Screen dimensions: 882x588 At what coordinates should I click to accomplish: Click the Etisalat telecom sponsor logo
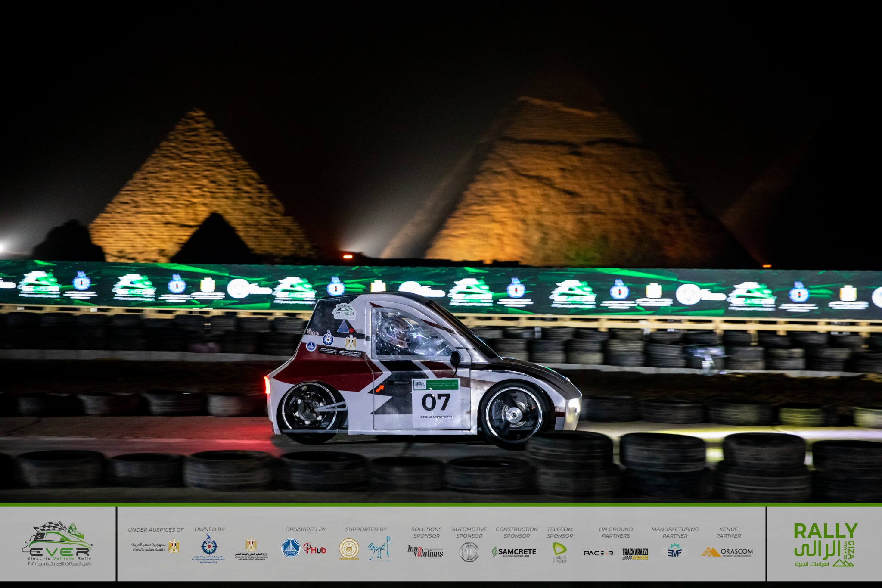click(559, 553)
